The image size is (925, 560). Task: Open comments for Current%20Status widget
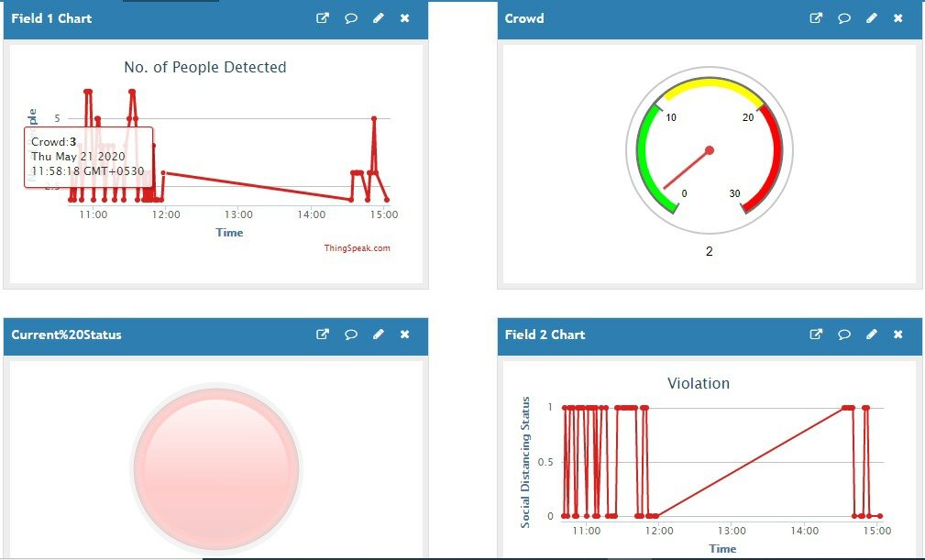click(350, 335)
